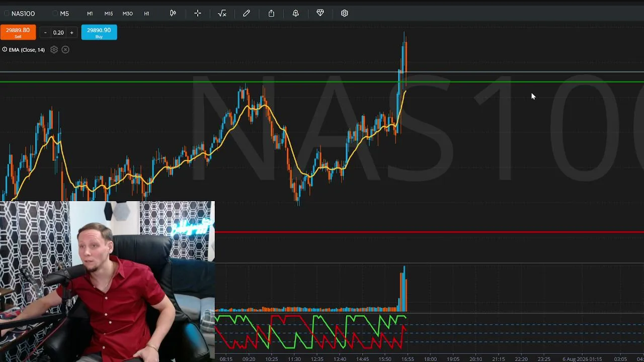Click the 0.20 lot size field
Screen dimensions: 644x362
pos(58,33)
